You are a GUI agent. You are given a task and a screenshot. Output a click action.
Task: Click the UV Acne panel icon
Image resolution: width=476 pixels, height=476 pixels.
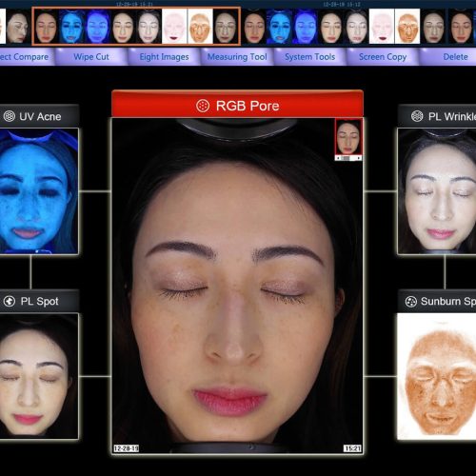(10, 116)
